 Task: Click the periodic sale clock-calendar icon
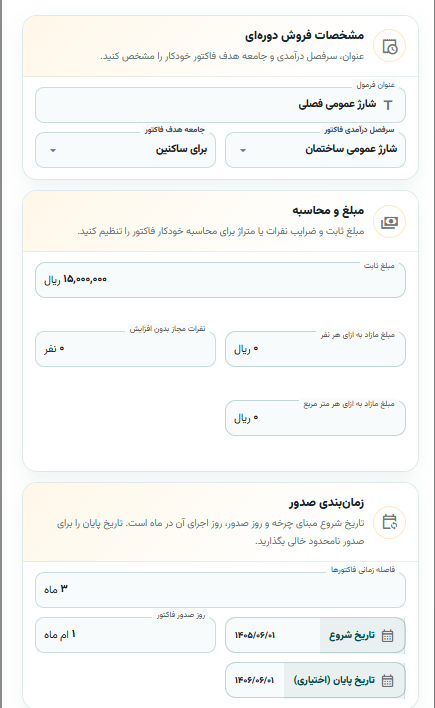coord(389,46)
